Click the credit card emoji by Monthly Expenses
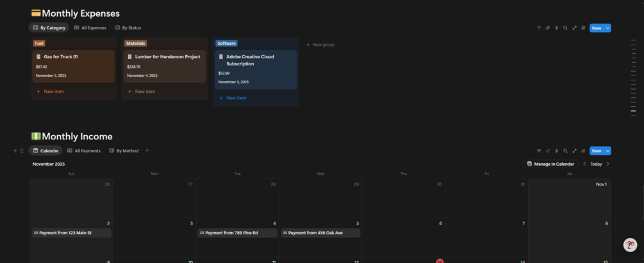The image size is (644, 263). pyautogui.click(x=36, y=13)
